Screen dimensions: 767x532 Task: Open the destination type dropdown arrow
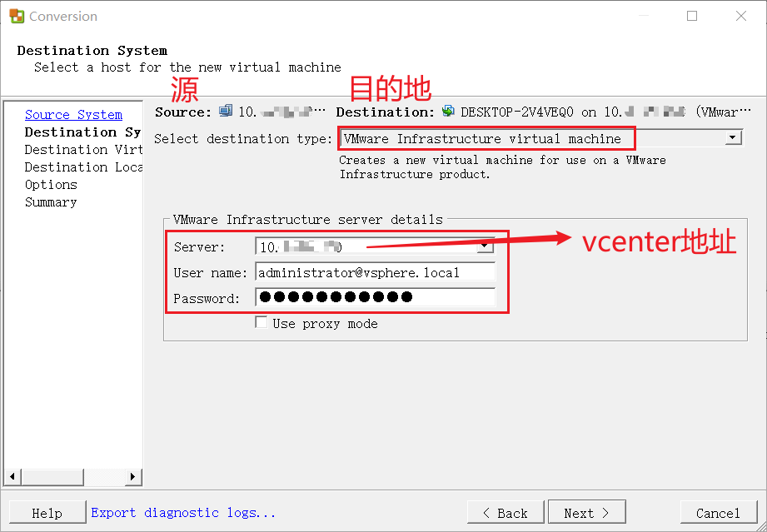732,138
